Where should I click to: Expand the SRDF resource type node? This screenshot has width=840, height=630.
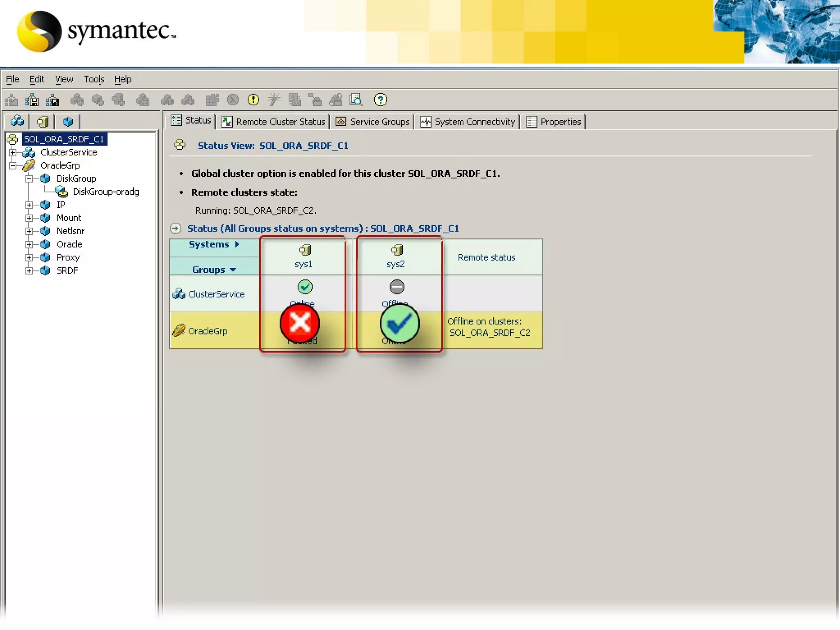coord(29,271)
